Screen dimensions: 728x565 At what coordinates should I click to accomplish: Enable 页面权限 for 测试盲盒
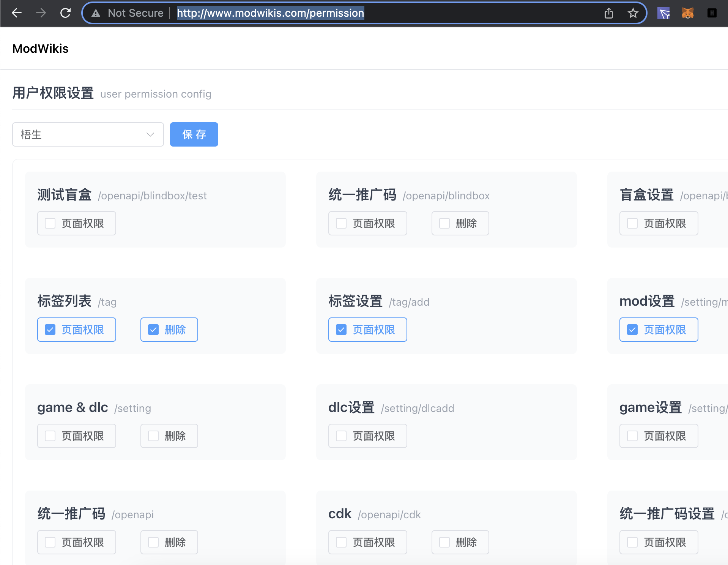tap(50, 223)
